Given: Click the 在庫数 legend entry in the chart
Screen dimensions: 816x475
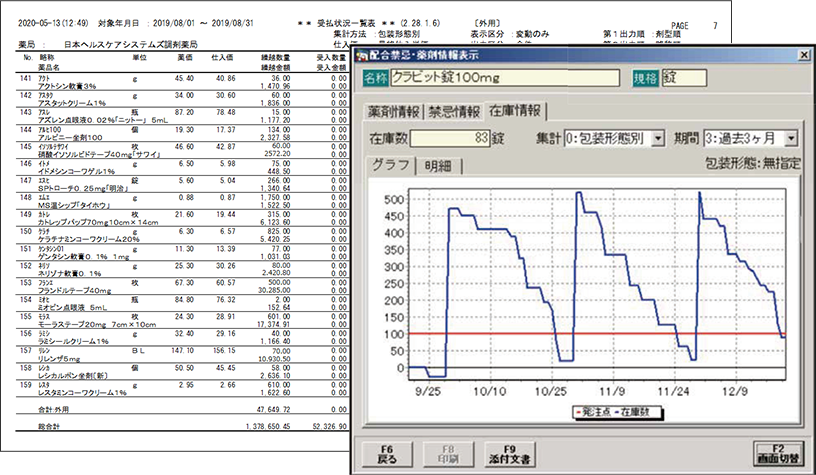Looking at the screenshot, I should pyautogui.click(x=630, y=413).
